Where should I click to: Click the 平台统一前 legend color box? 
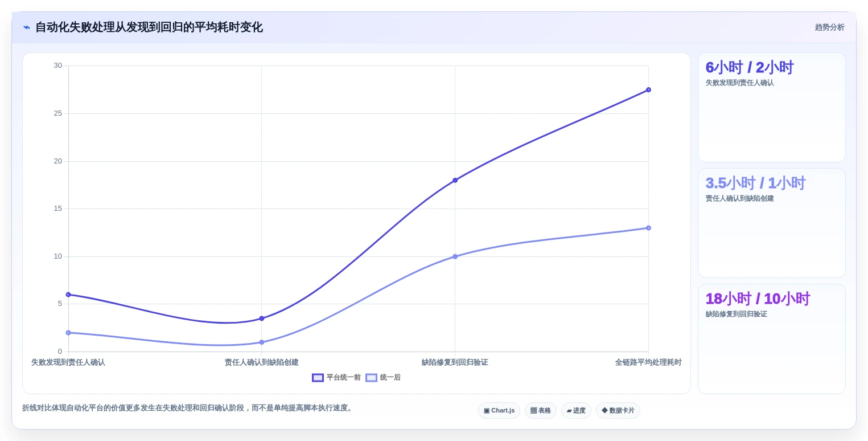click(x=318, y=378)
